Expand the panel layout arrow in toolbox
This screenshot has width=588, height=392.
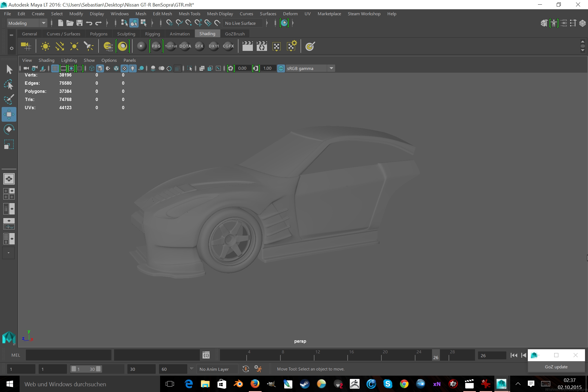(8, 253)
